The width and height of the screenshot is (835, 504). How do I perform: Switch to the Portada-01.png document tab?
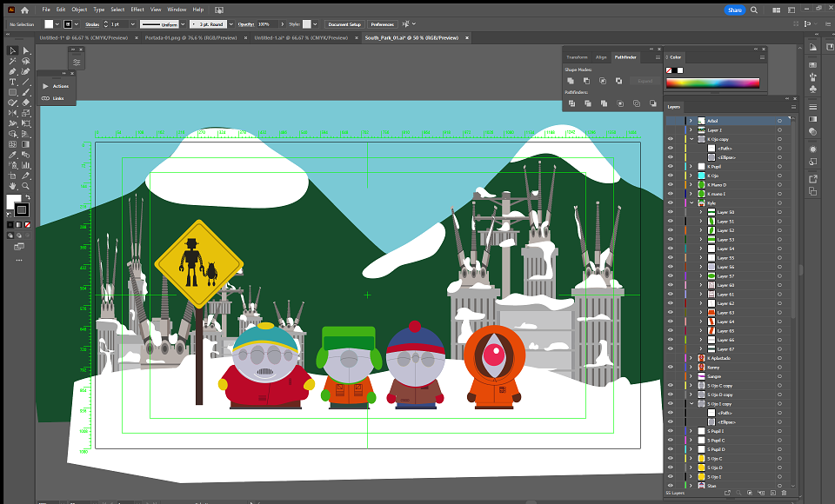[190, 37]
